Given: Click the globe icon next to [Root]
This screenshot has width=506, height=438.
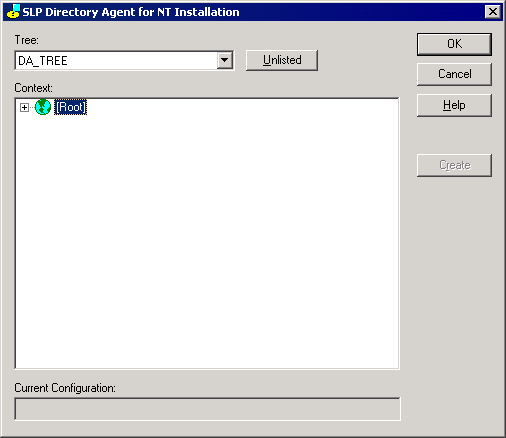Looking at the screenshot, I should click(43, 107).
